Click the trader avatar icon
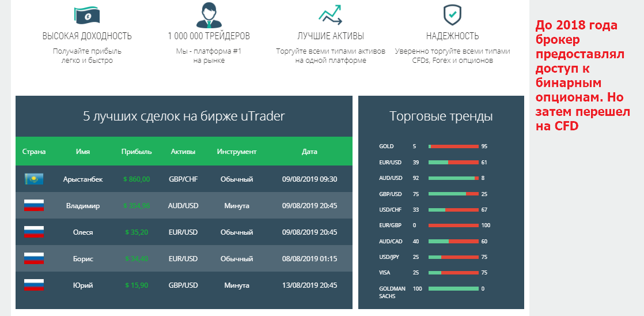The image size is (644, 316). coord(209,15)
